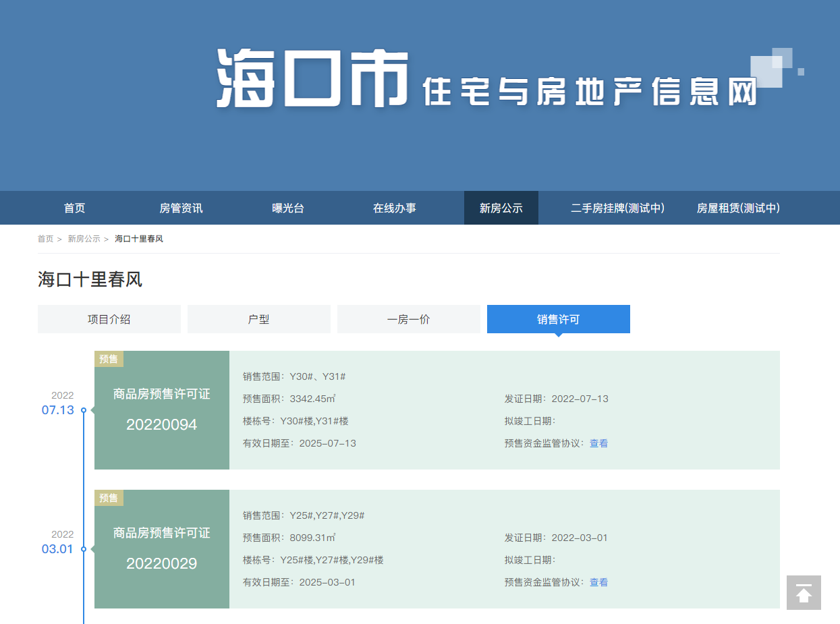The height and width of the screenshot is (624, 840).
Task: Navigate to 房屋租赁(测试中)
Action: [738, 208]
